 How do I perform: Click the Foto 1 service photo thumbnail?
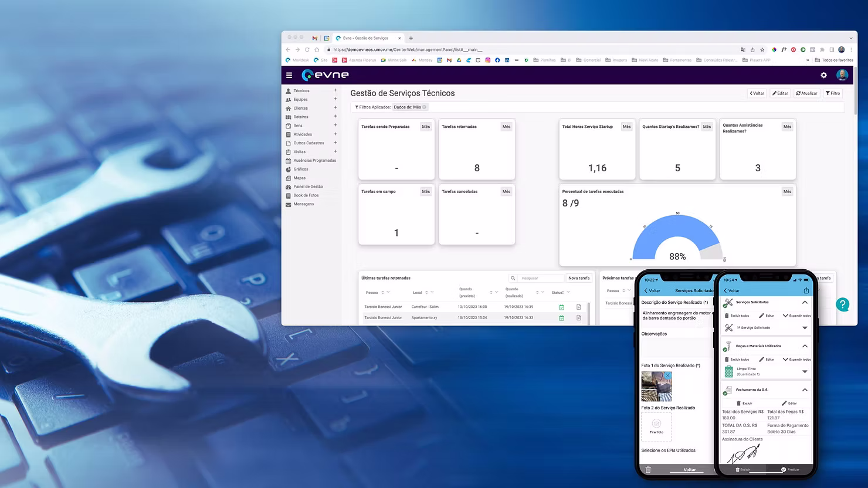pyautogui.click(x=656, y=386)
